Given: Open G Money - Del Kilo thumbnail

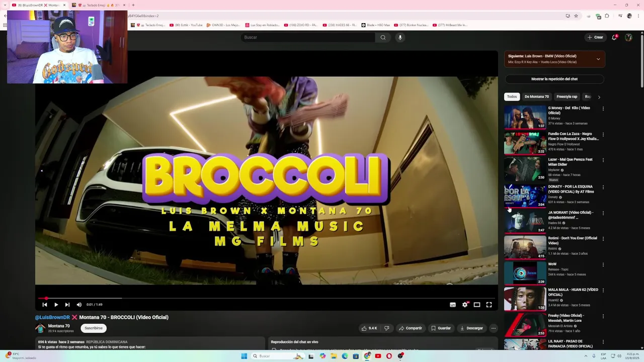Looking at the screenshot, I should point(525,117).
